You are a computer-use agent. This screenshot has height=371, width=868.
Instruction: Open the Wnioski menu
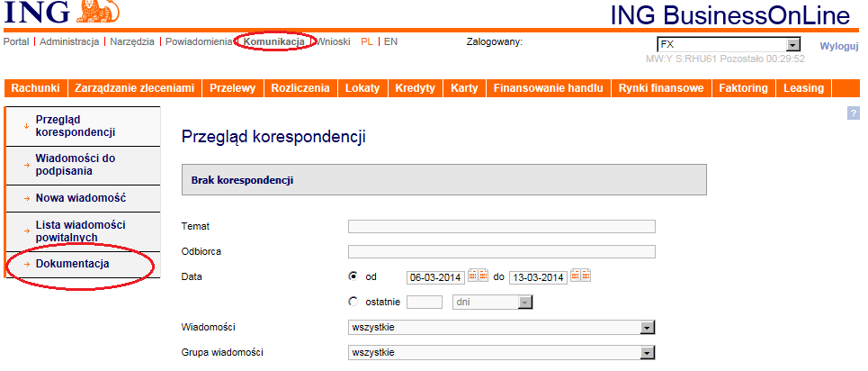[333, 41]
